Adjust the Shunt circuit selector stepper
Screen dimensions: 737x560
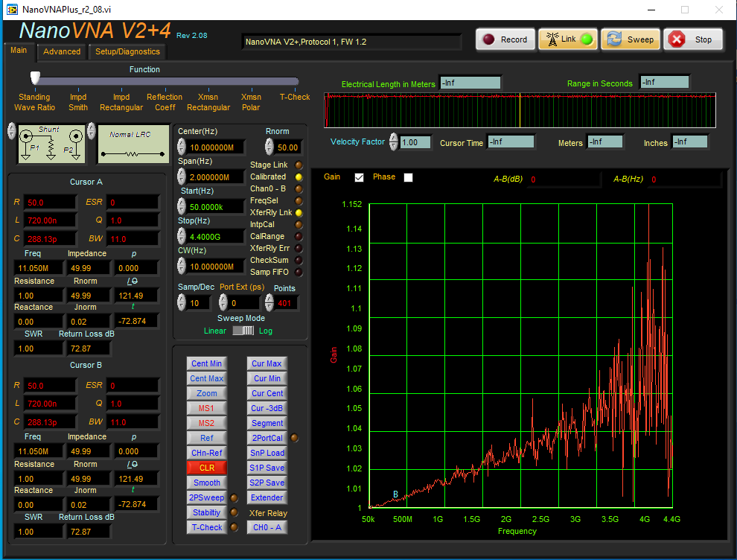tap(12, 131)
